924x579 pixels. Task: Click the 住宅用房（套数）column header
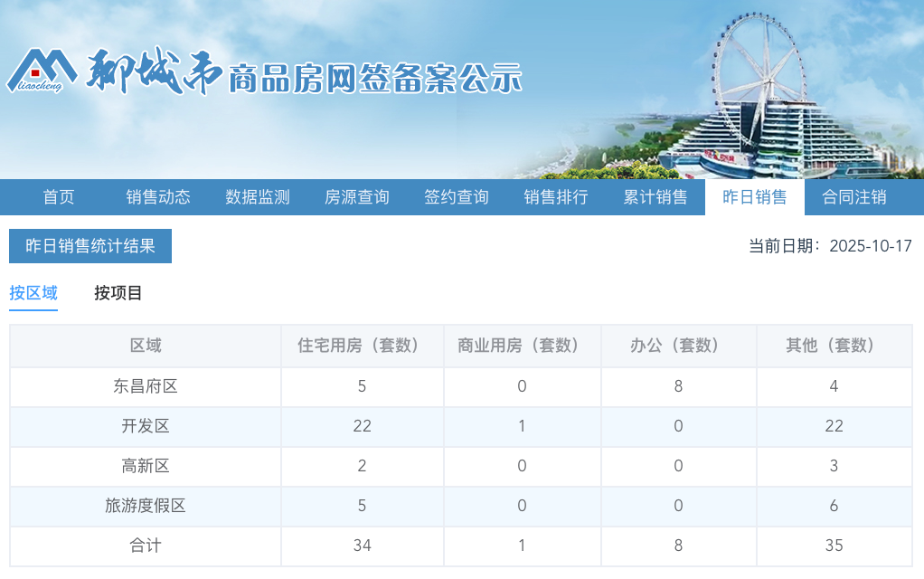[362, 346]
